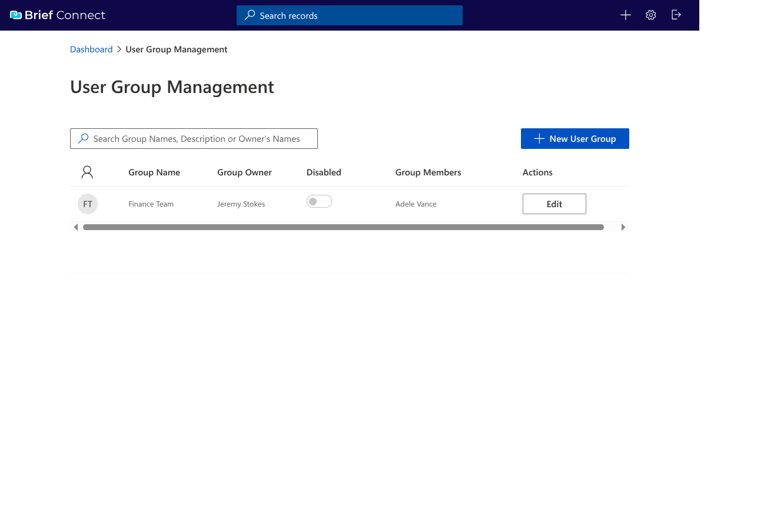Click the right arrow of the table scrollbar
The height and width of the screenshot is (532, 777).
tap(623, 227)
